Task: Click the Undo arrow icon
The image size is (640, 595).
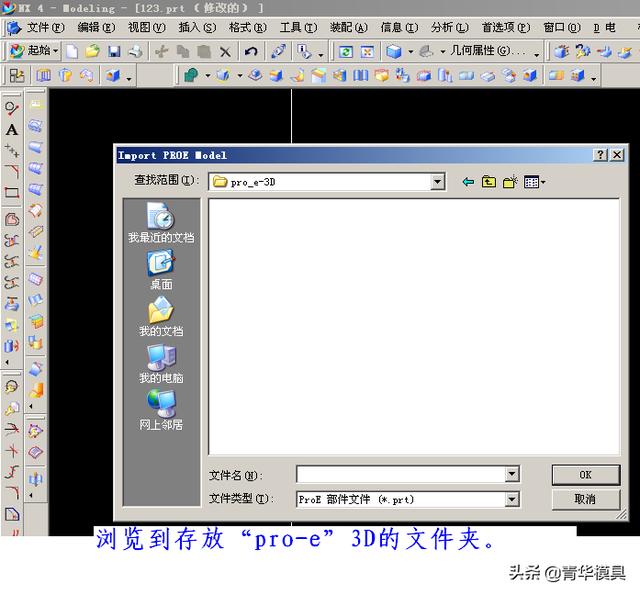Action: tap(251, 51)
